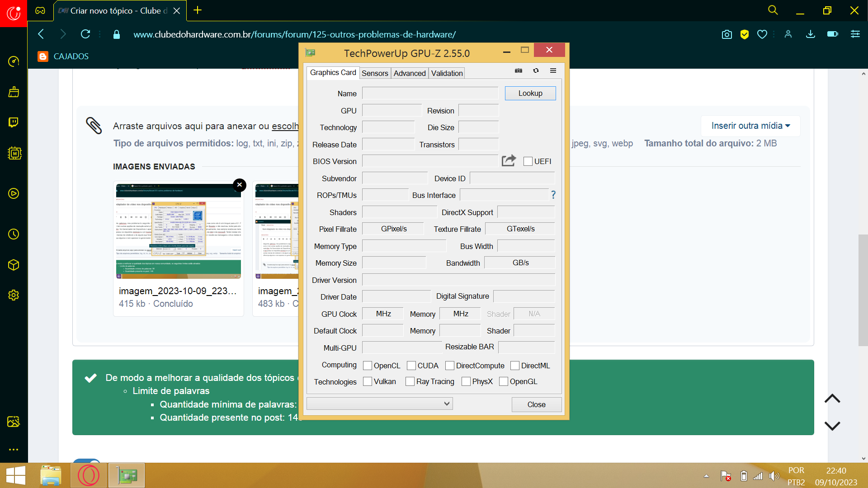The height and width of the screenshot is (488, 868).
Task: Toggle the Ray Tracing checkbox
Action: pyautogui.click(x=410, y=381)
